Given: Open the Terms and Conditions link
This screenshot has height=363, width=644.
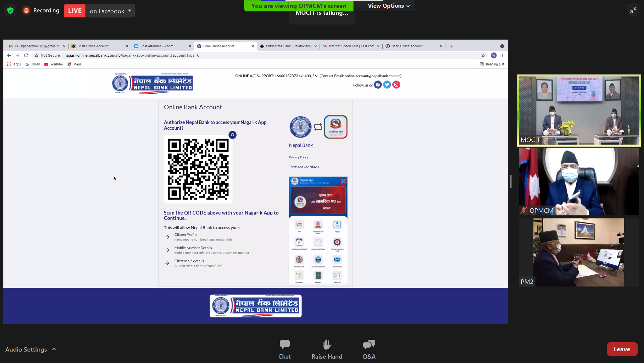Looking at the screenshot, I should 304,167.
